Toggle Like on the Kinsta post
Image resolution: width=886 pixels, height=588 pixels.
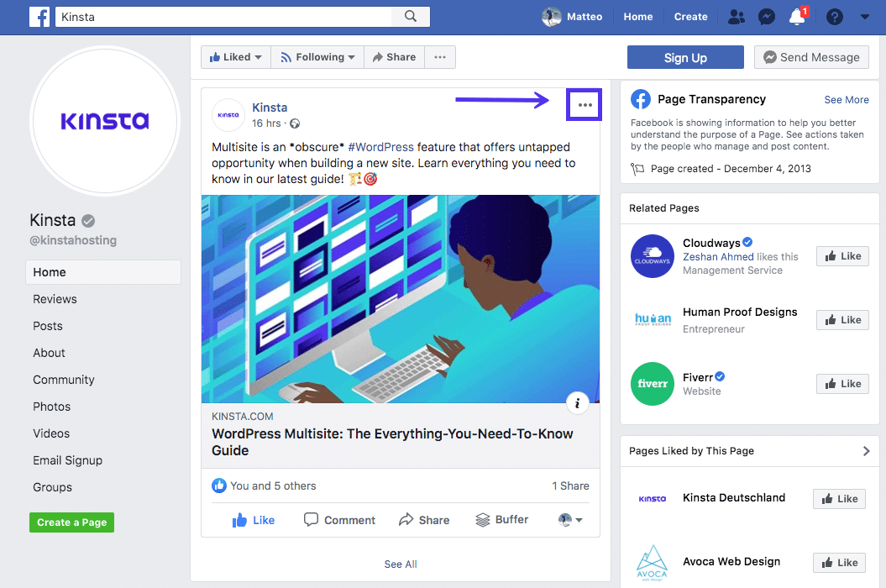252,519
